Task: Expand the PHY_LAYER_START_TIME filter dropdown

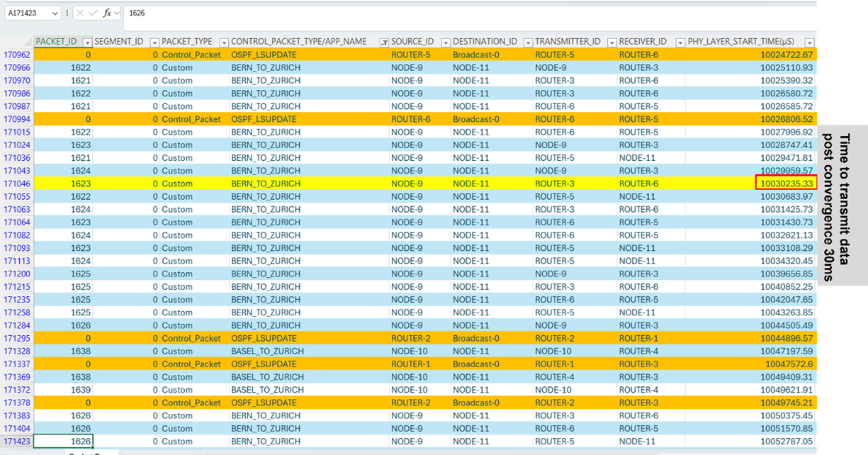Action: (809, 42)
